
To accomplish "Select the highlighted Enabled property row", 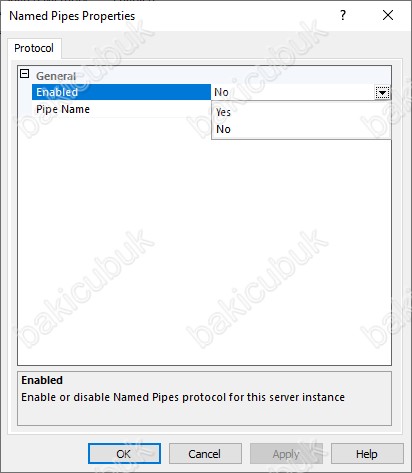I will pyautogui.click(x=121, y=92).
